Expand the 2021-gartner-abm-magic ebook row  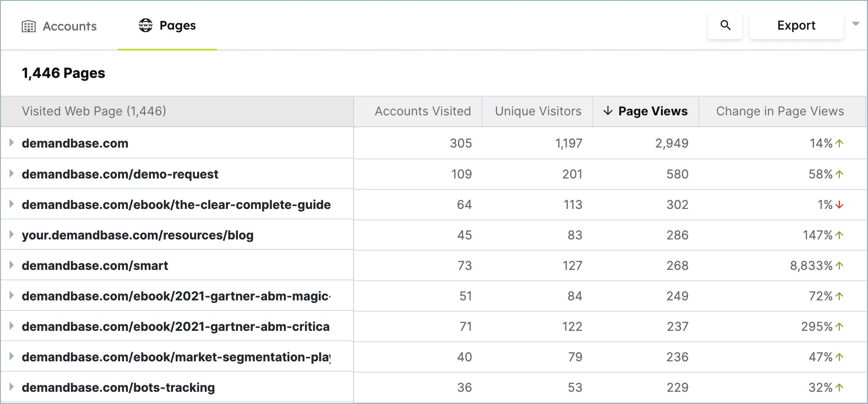pos(12,295)
